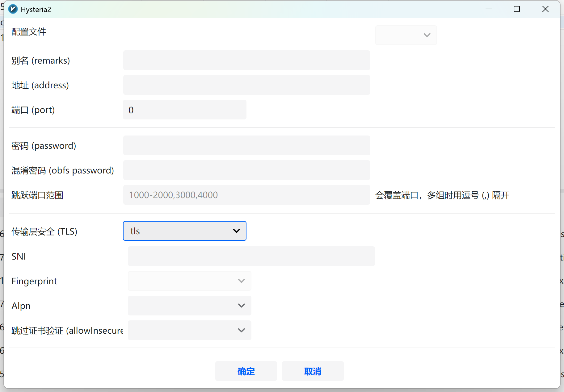This screenshot has height=392, width=564.
Task: Click the 混淆密码 (obfs password) field
Action: [246, 170]
